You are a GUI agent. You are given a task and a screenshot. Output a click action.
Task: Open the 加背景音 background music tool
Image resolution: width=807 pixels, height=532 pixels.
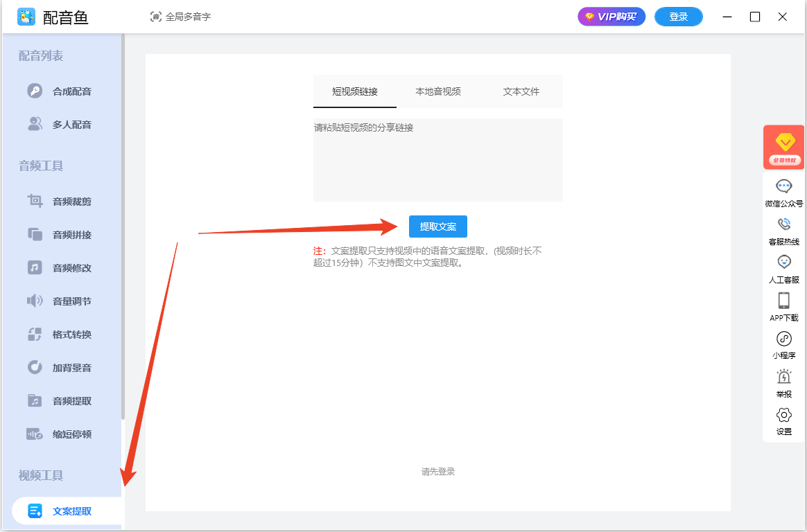(59, 368)
